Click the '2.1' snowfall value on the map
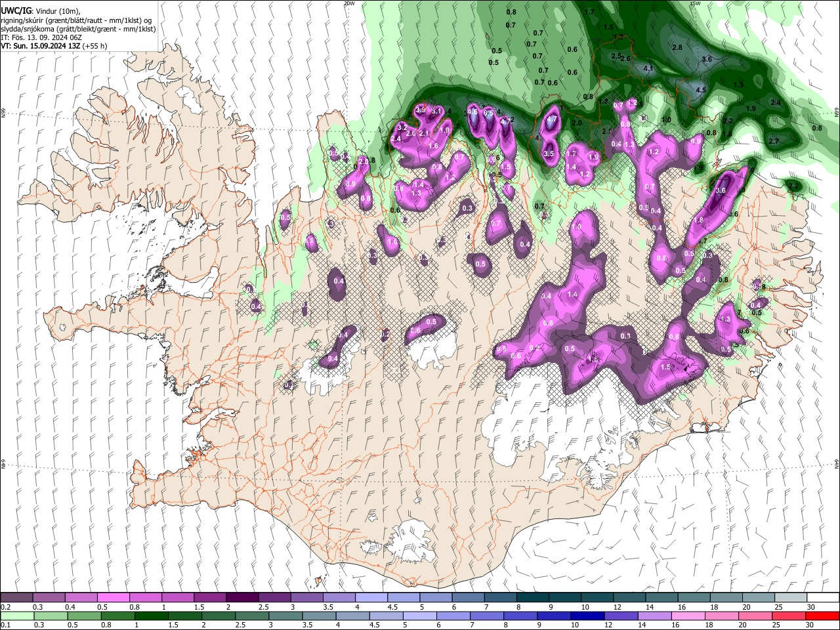 424,133
